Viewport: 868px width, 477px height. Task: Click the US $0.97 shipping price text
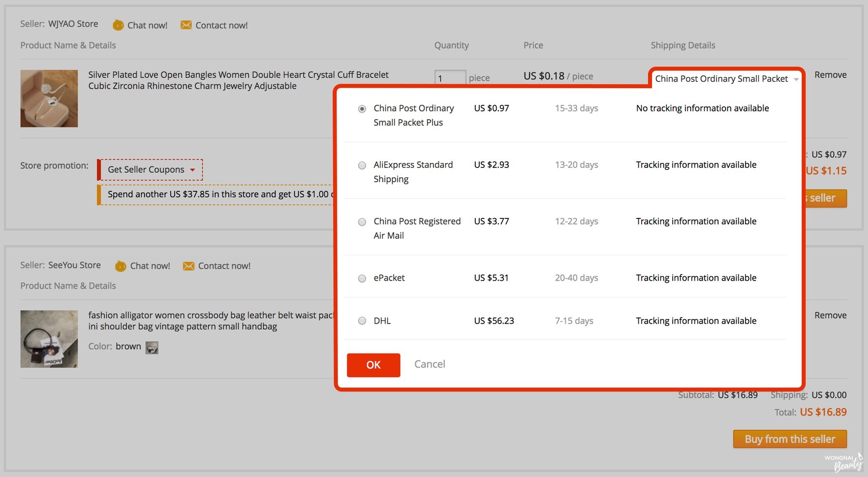pyautogui.click(x=491, y=108)
